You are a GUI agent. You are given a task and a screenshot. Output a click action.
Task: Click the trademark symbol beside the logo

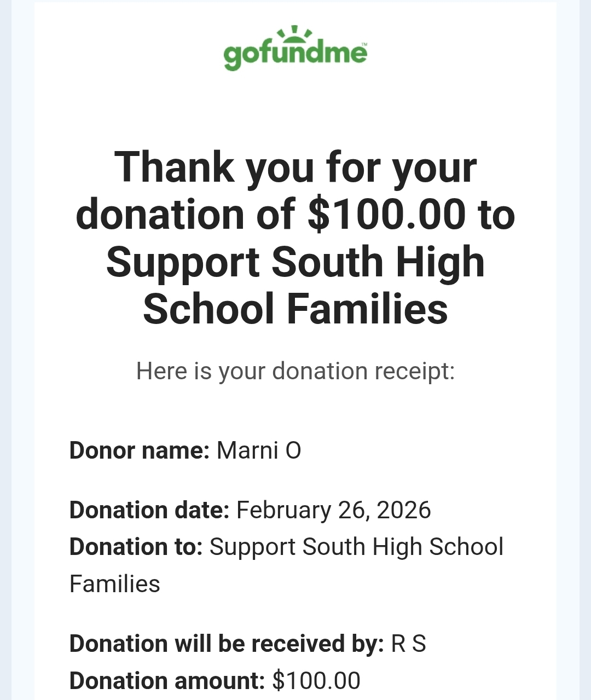364,44
